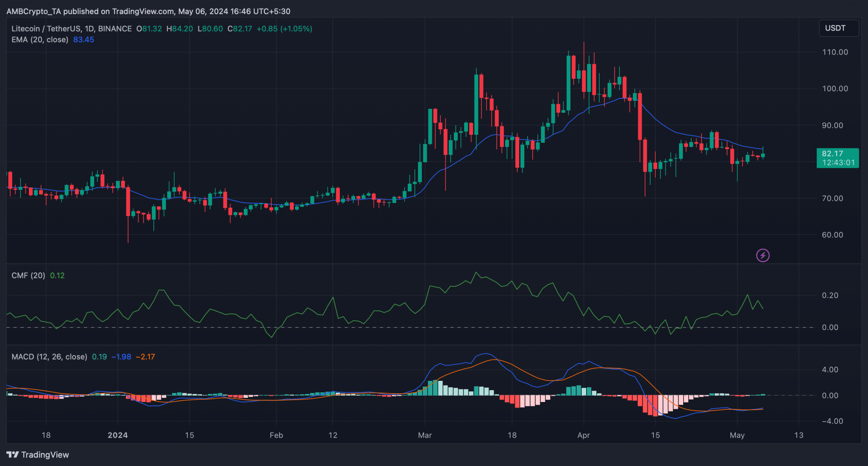Click the MACD line value −1.98
The image size is (868, 466).
[121, 357]
